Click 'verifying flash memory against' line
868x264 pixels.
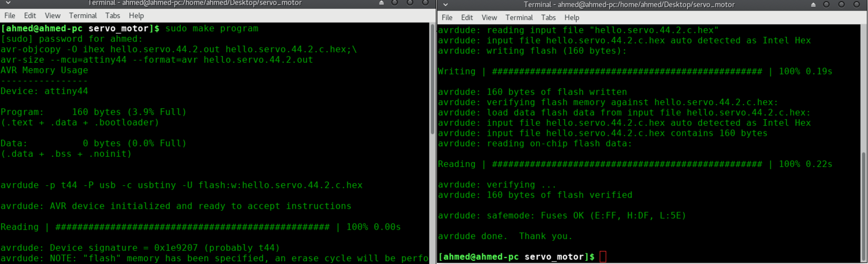pyautogui.click(x=608, y=102)
